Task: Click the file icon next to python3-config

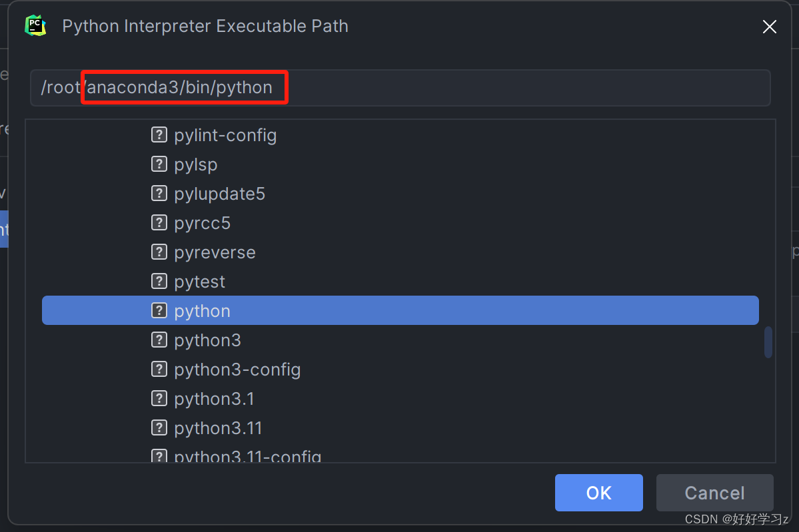Action: [159, 369]
